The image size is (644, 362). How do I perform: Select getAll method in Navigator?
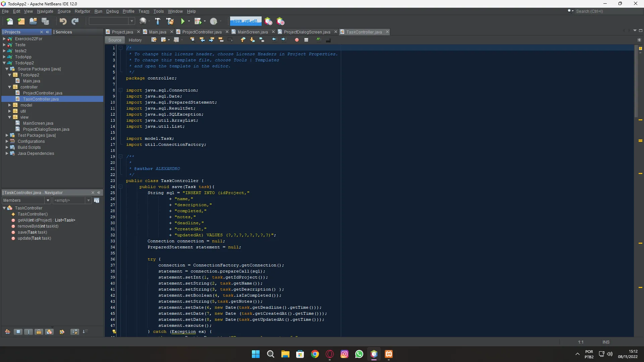click(x=46, y=220)
